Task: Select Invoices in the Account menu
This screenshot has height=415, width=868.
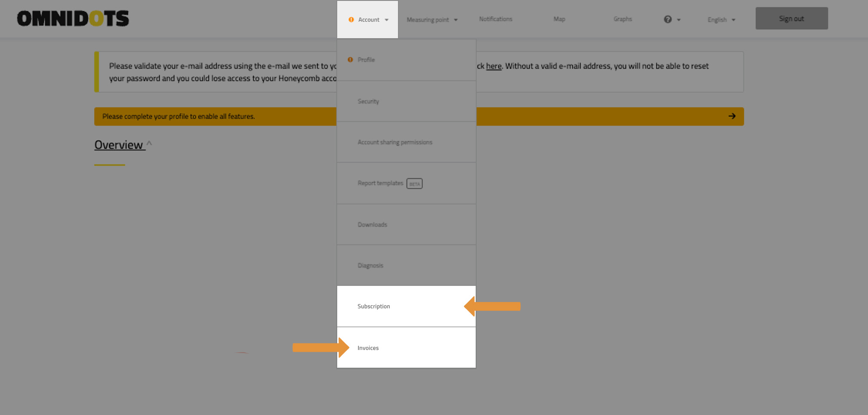Action: click(368, 348)
